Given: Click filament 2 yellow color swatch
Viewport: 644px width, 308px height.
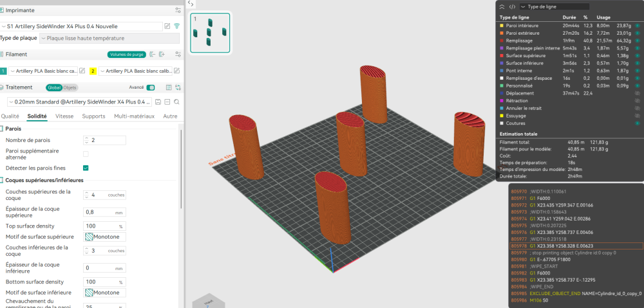Looking at the screenshot, I should click(x=93, y=71).
